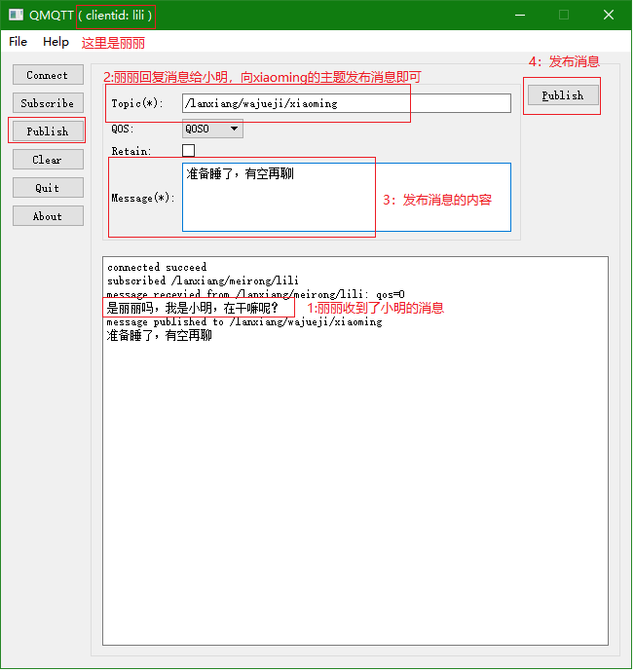Screen dimensions: 635x672
Task: Close the QMQTT window
Action: 609,15
